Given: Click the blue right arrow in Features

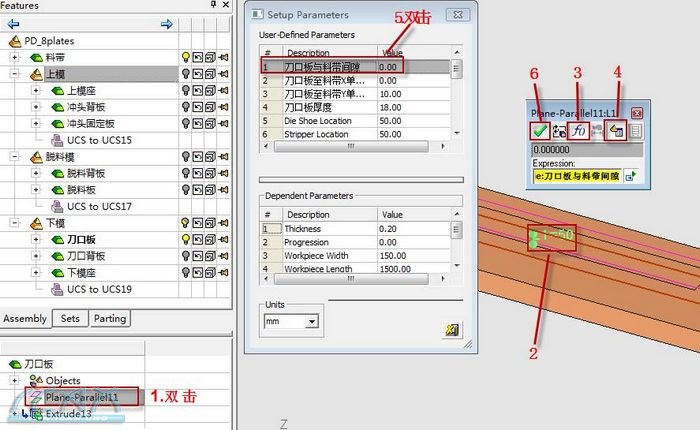Looking at the screenshot, I should (x=167, y=24).
